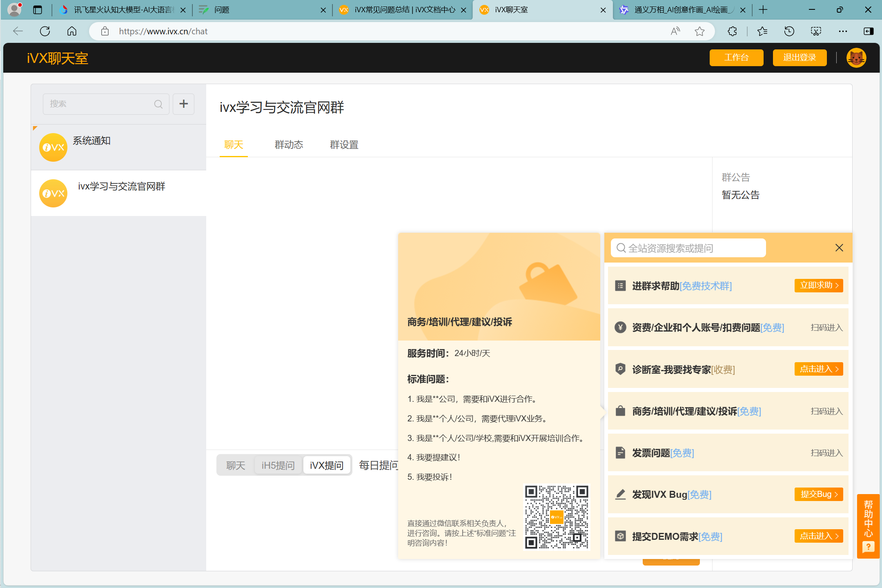Open browser extensions puzzle icon
This screenshot has width=882, height=588.
(x=732, y=31)
